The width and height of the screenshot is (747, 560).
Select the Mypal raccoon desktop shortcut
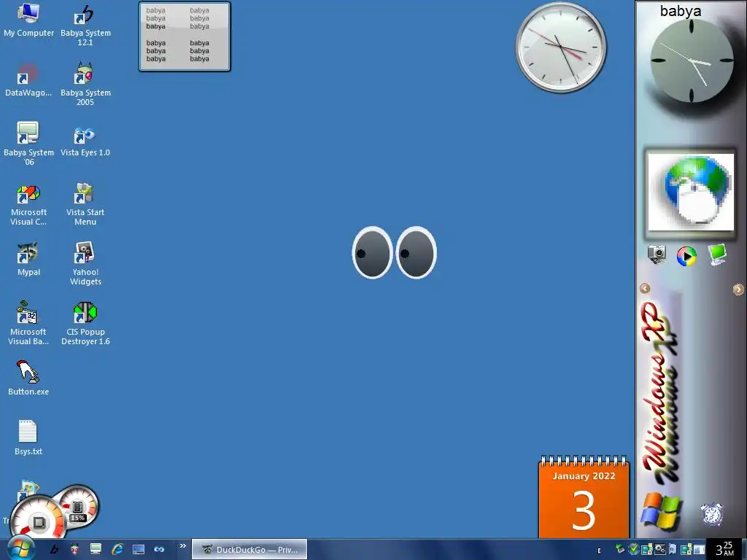(28, 260)
